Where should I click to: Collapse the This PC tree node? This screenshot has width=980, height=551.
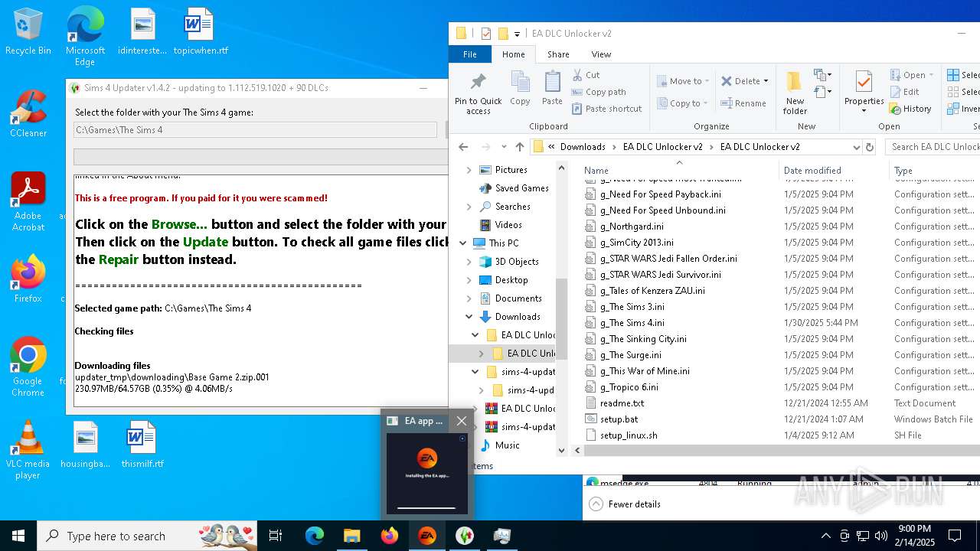(x=463, y=243)
